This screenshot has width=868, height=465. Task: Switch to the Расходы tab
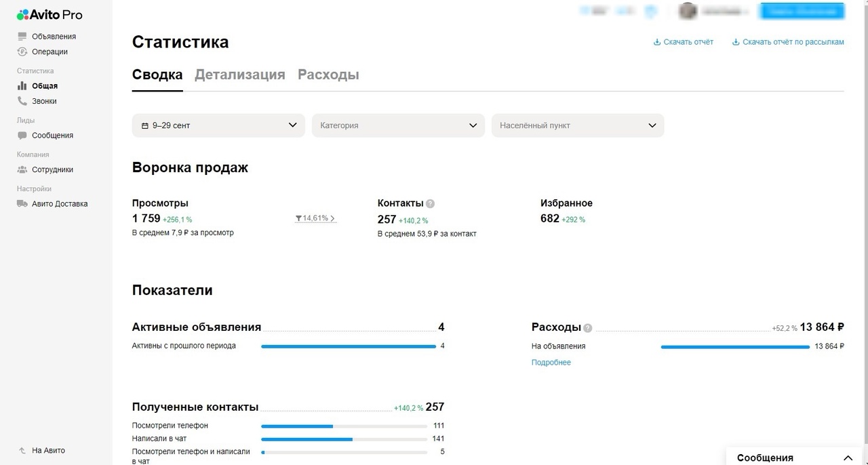(328, 75)
